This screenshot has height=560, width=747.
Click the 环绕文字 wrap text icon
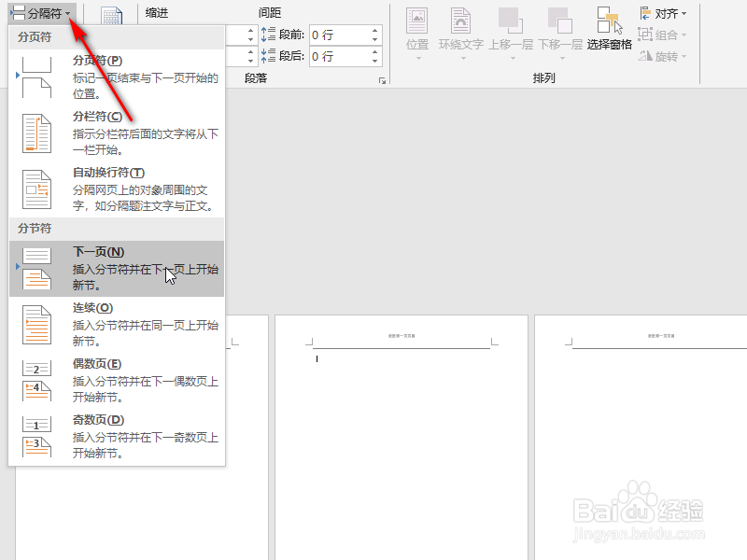pyautogui.click(x=460, y=21)
